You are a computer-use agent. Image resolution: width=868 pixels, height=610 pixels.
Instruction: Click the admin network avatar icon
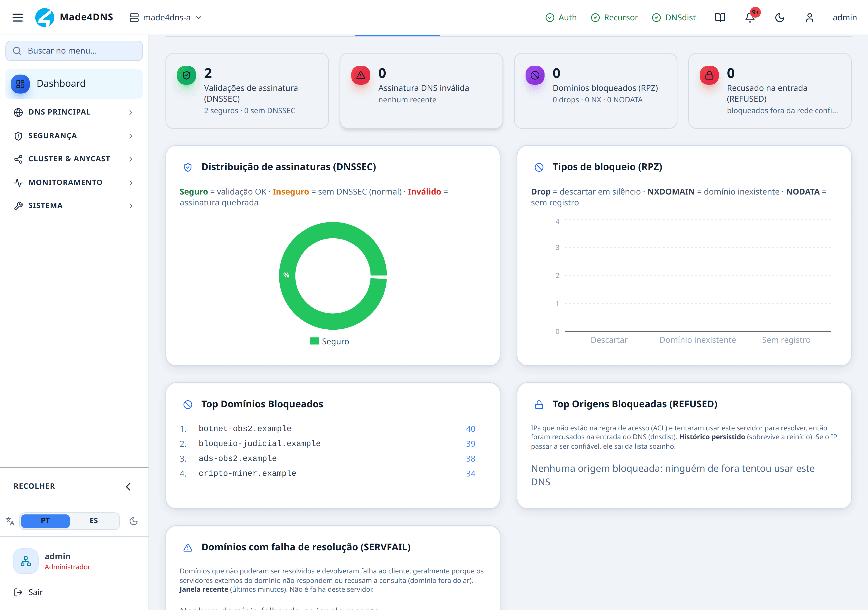[26, 561]
